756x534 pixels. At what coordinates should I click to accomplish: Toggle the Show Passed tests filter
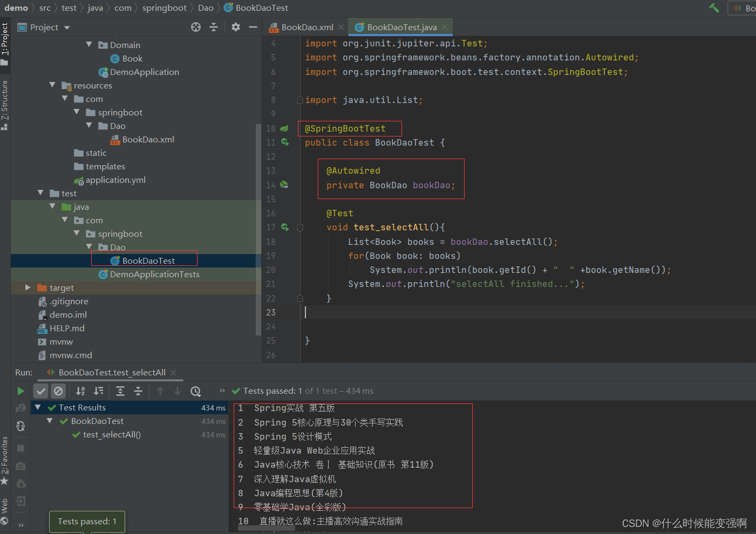tap(40, 391)
